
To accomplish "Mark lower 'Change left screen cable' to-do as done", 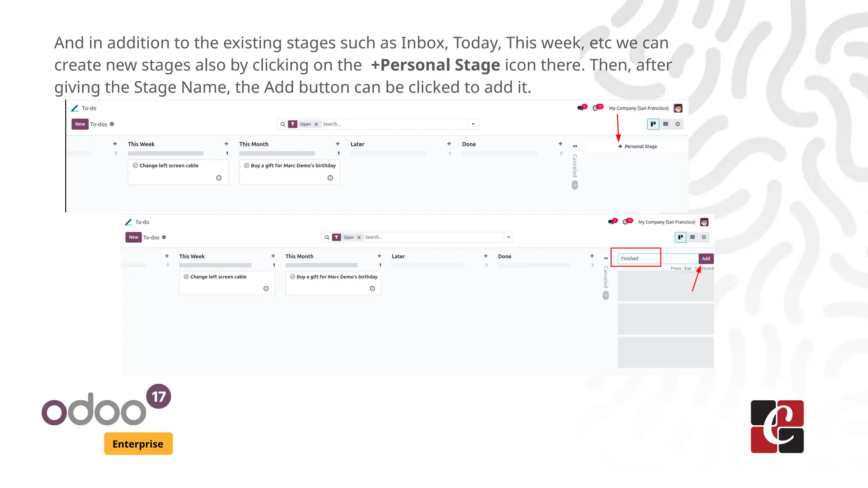I will (x=186, y=277).
